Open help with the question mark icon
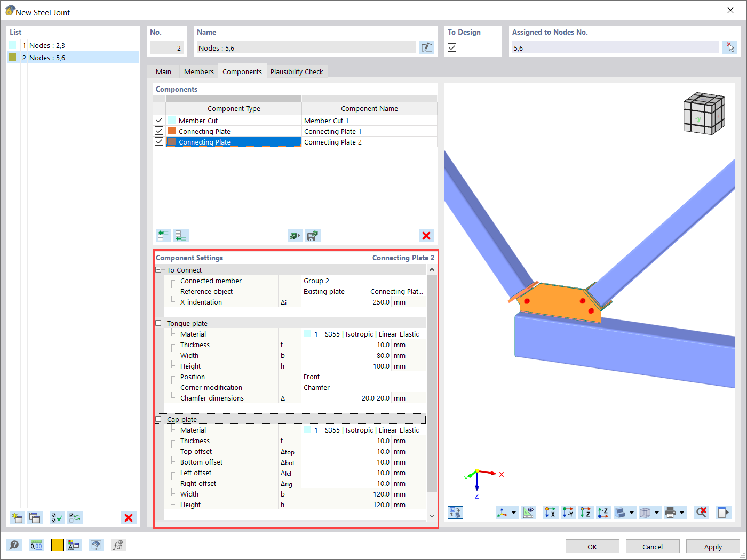 [14, 545]
